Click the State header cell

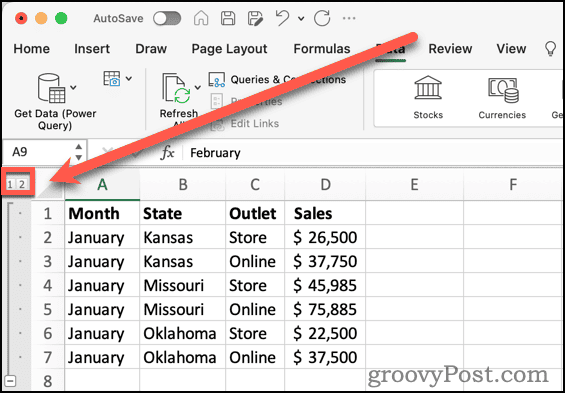(183, 214)
